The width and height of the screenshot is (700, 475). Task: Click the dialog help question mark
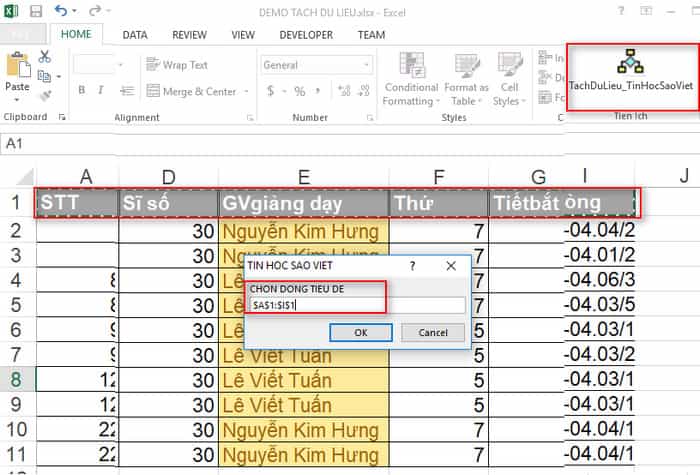tap(412, 266)
